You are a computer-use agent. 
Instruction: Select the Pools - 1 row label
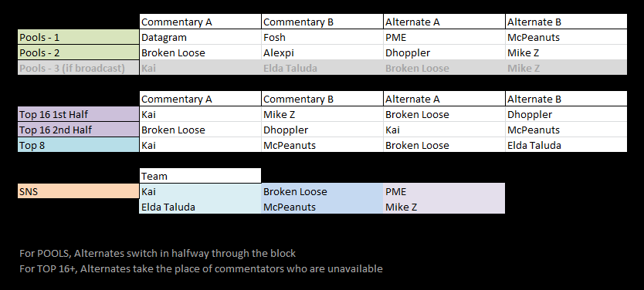click(x=79, y=37)
